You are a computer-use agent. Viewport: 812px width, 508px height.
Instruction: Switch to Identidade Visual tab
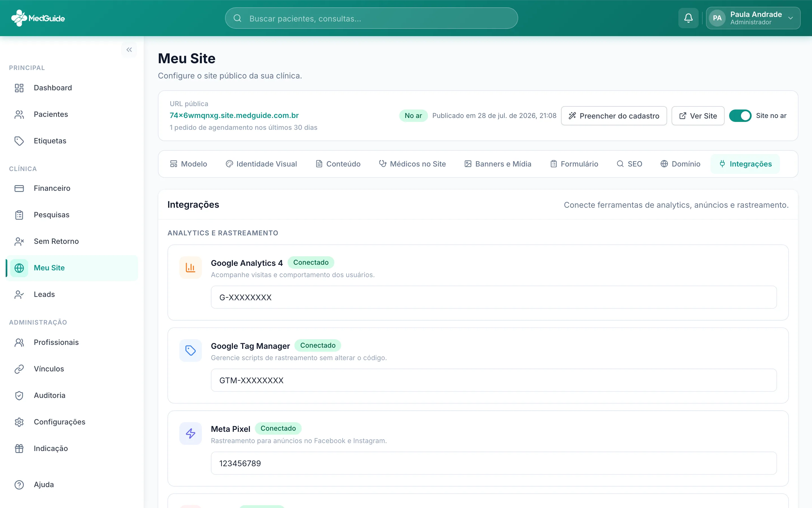[x=261, y=164]
